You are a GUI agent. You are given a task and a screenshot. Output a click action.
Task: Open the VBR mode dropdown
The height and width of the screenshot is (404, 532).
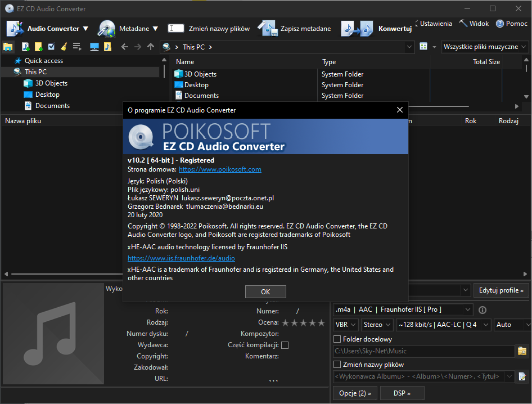pos(345,325)
